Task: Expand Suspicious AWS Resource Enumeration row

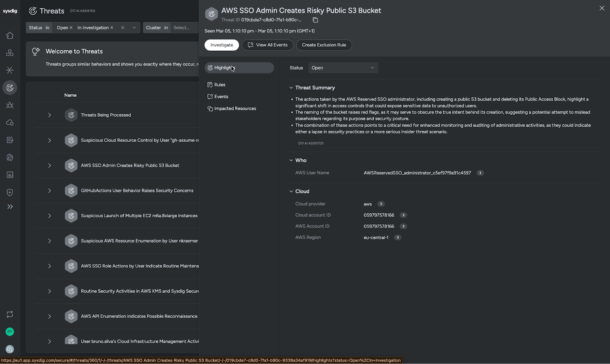Action: pos(49,241)
